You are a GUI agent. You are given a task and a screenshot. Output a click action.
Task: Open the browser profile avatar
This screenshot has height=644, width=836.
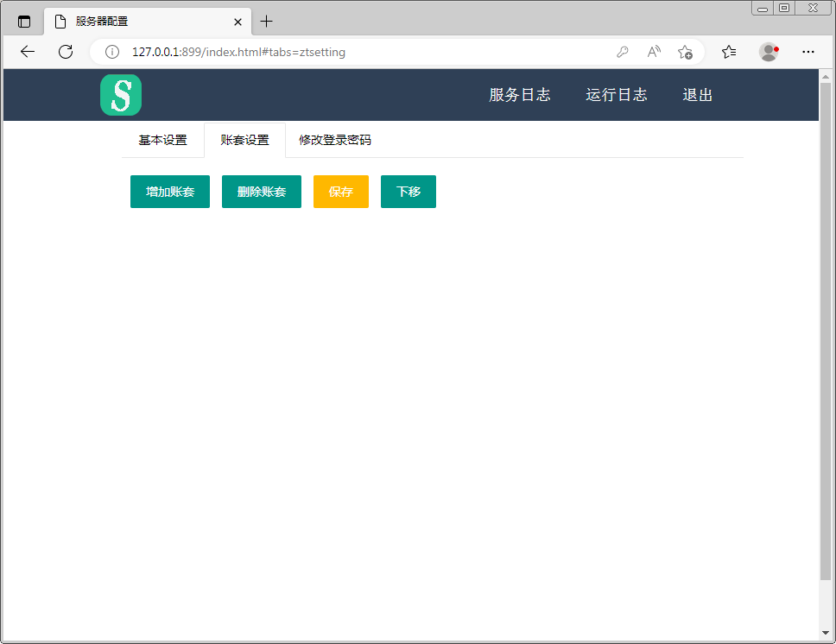tap(769, 52)
